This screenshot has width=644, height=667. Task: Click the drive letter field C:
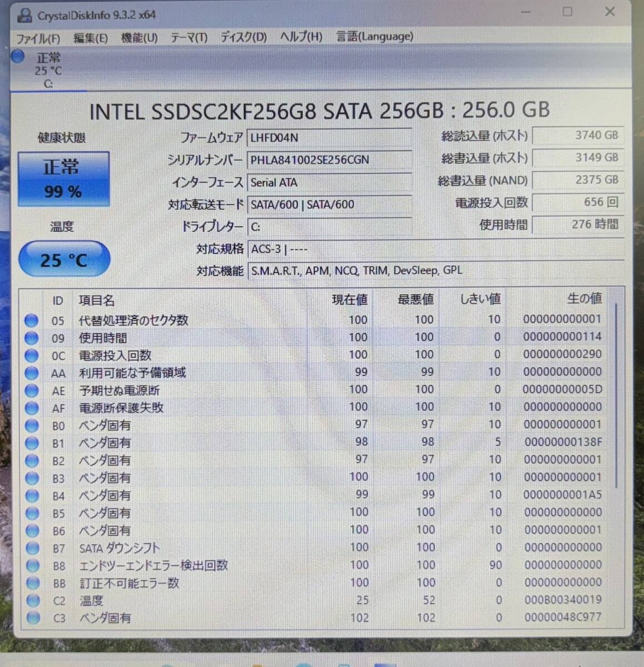329,227
